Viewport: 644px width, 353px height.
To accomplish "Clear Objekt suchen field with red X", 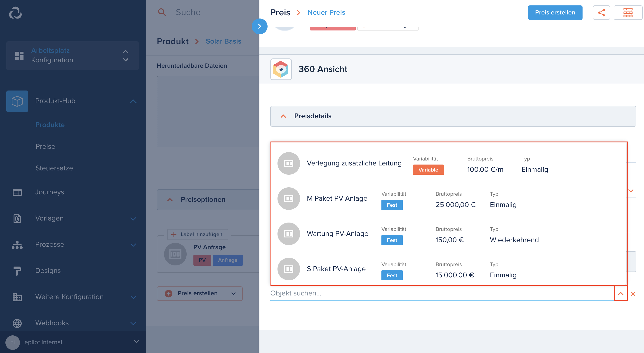I will point(633,294).
